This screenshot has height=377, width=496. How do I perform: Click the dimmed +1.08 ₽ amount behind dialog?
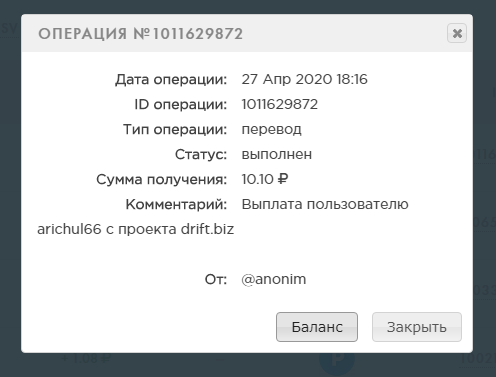86,358
